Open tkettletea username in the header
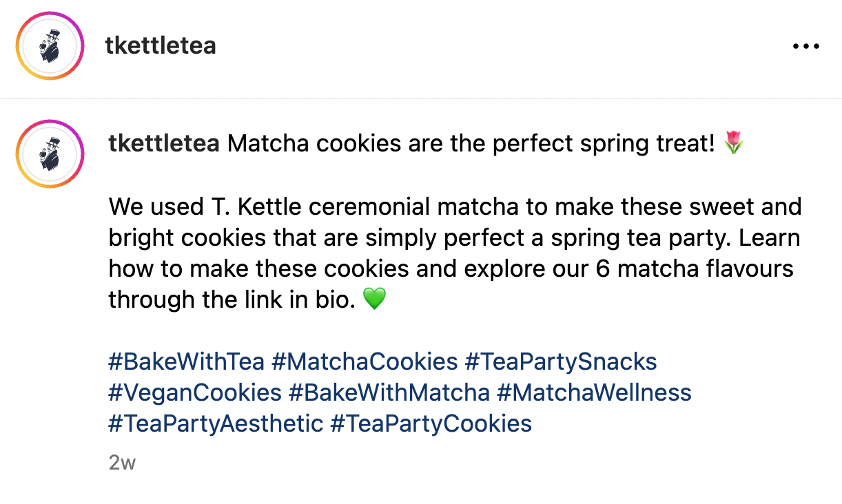Screen dimensions: 842x504 click(x=161, y=45)
